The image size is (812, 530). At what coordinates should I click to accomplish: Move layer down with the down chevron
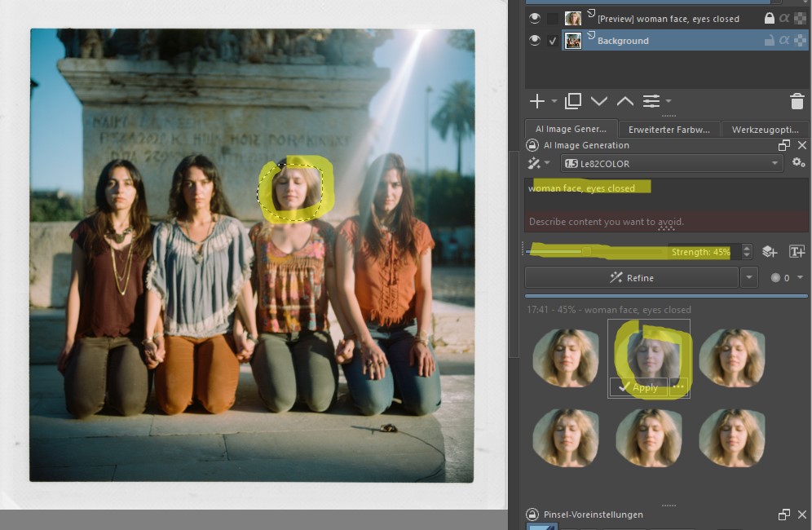point(599,101)
